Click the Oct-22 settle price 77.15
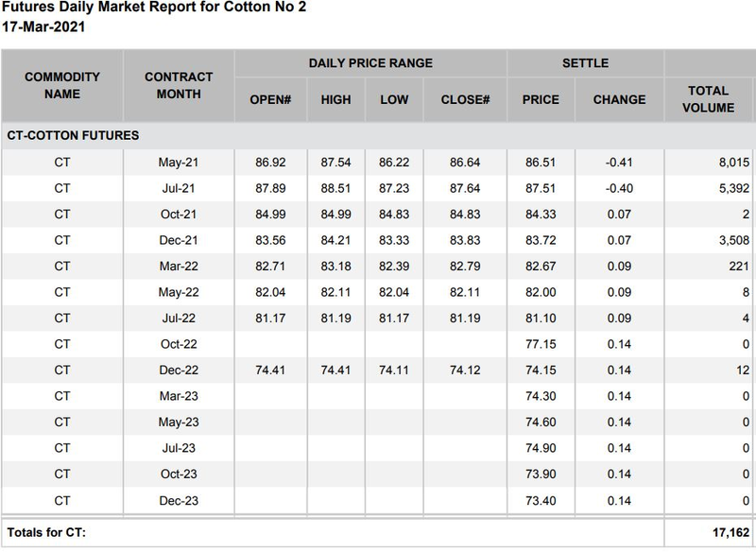The height and width of the screenshot is (552, 756). pos(541,345)
